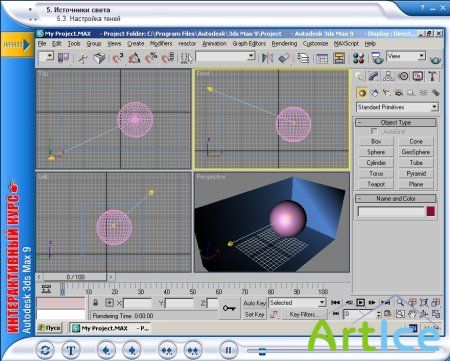Toggle the Spinner Snap button
Screen dimensions: 450x361
point(168,58)
